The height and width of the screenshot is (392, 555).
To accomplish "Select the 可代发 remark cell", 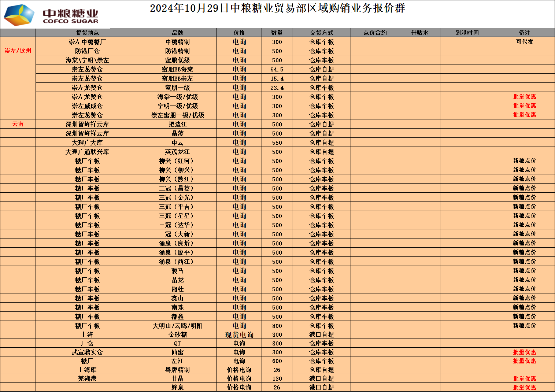I will pos(524,42).
